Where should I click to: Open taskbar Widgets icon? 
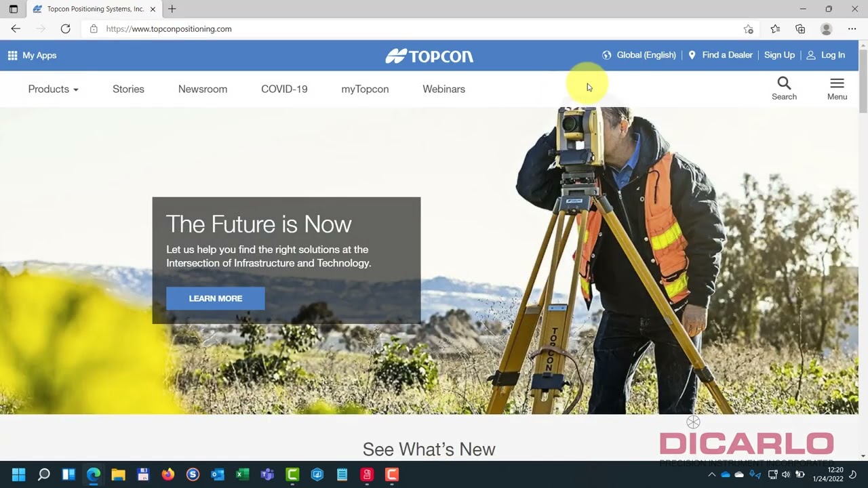tap(68, 474)
